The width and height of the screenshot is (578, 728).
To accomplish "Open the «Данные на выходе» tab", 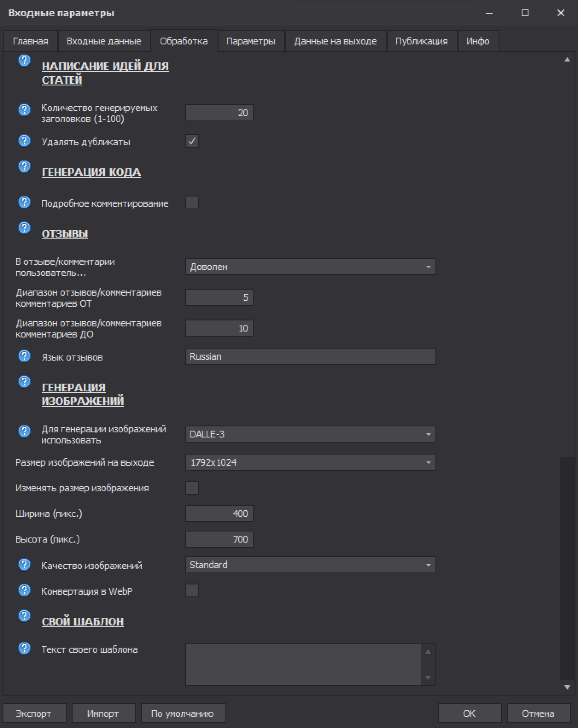I will click(335, 41).
